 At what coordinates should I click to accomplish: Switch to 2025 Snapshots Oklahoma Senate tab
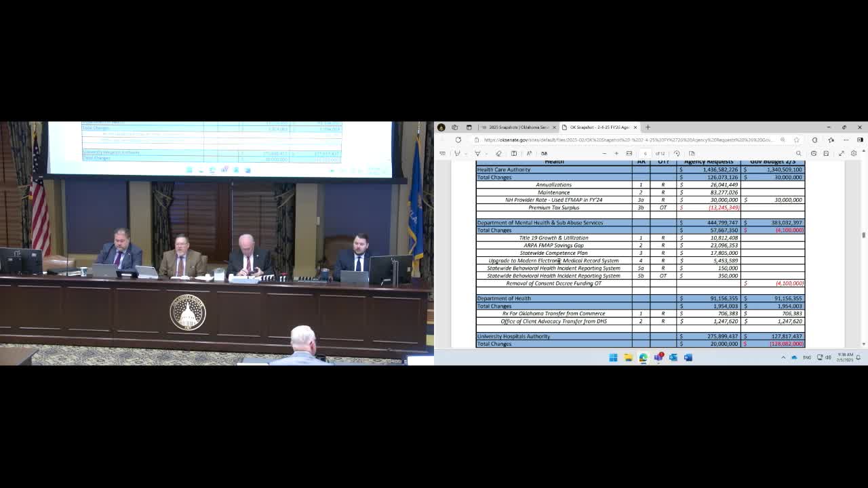point(517,127)
